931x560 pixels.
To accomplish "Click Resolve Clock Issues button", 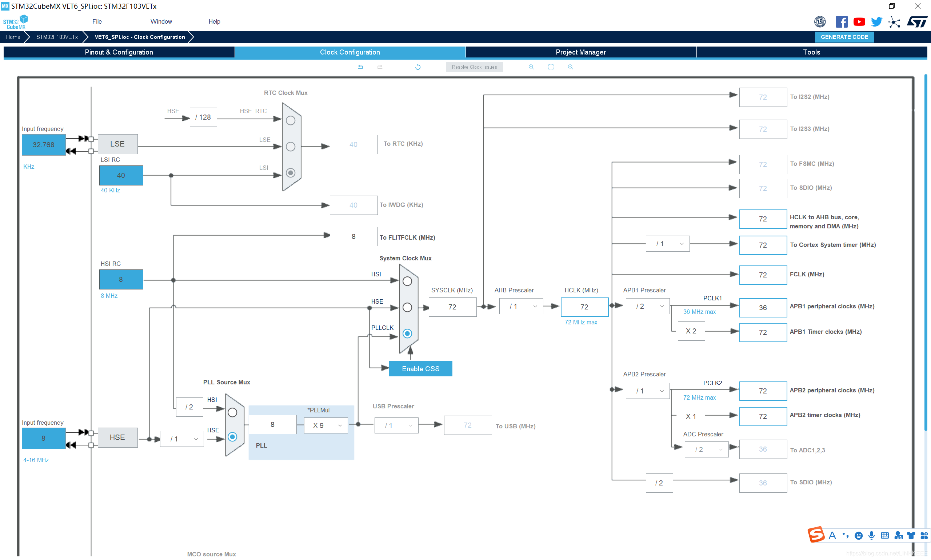I will 474,67.
